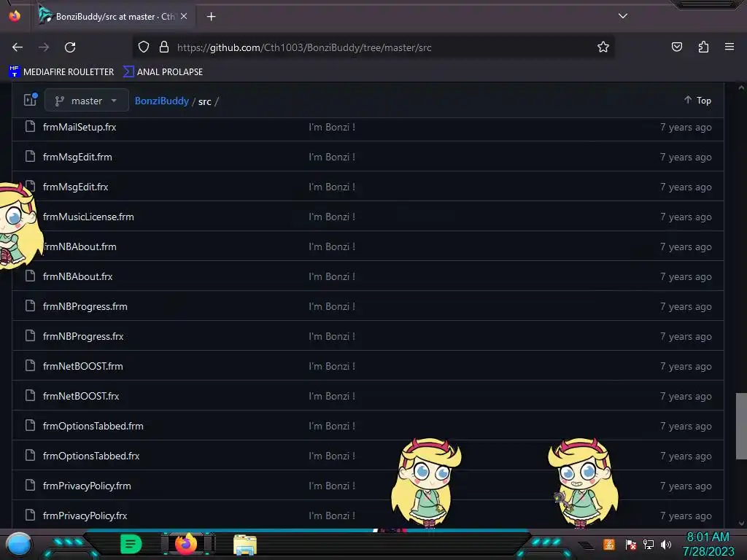The height and width of the screenshot is (560, 747).
Task: Open commit message for frmNBAbout.frx row
Action: coord(332,276)
